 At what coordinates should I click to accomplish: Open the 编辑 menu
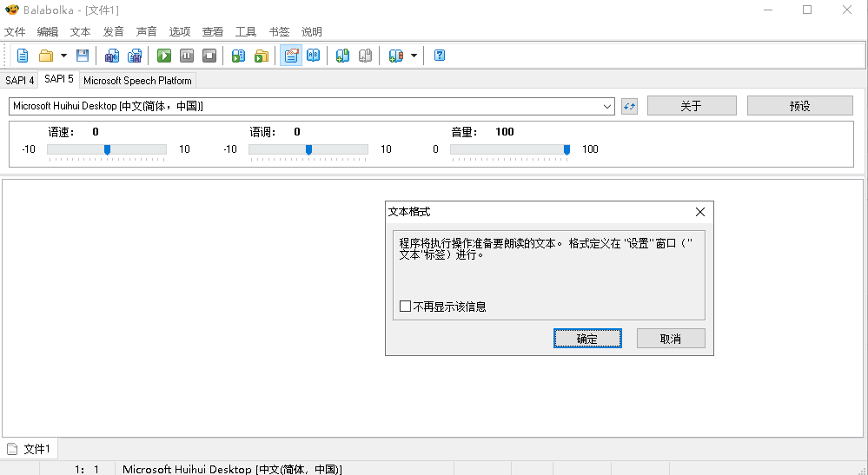coord(48,31)
